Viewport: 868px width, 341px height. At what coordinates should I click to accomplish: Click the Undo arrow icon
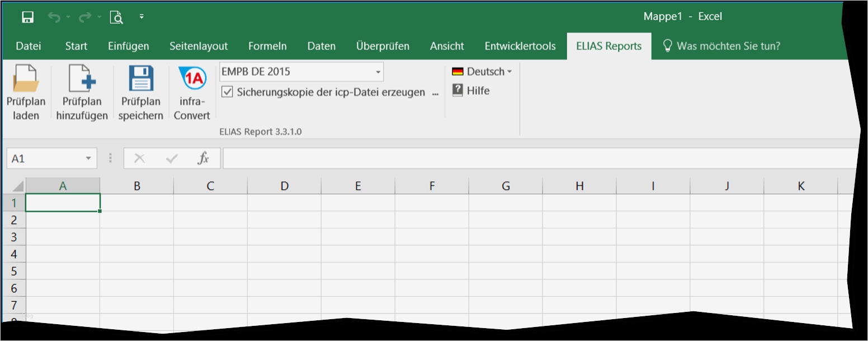point(55,16)
